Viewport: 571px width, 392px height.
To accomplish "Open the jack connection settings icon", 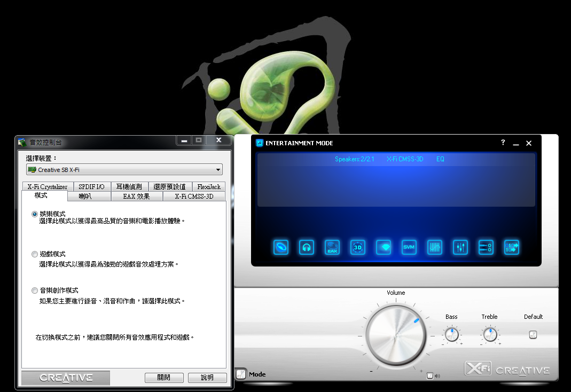I will [x=486, y=247].
